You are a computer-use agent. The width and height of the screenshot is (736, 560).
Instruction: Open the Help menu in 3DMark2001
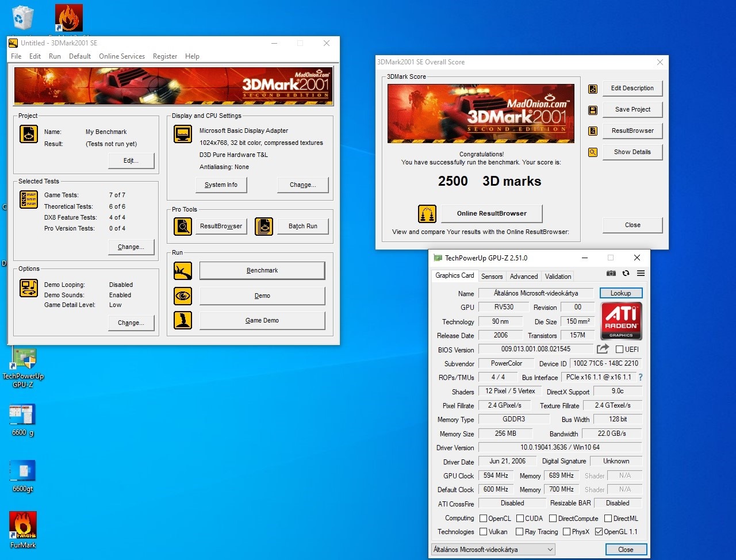tap(192, 56)
